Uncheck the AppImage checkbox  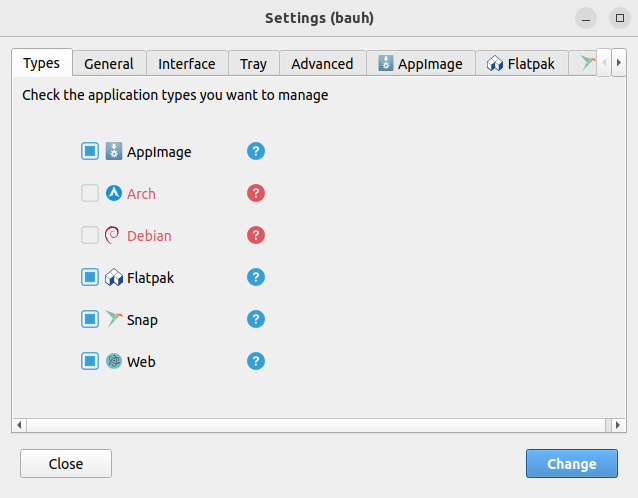click(x=90, y=152)
